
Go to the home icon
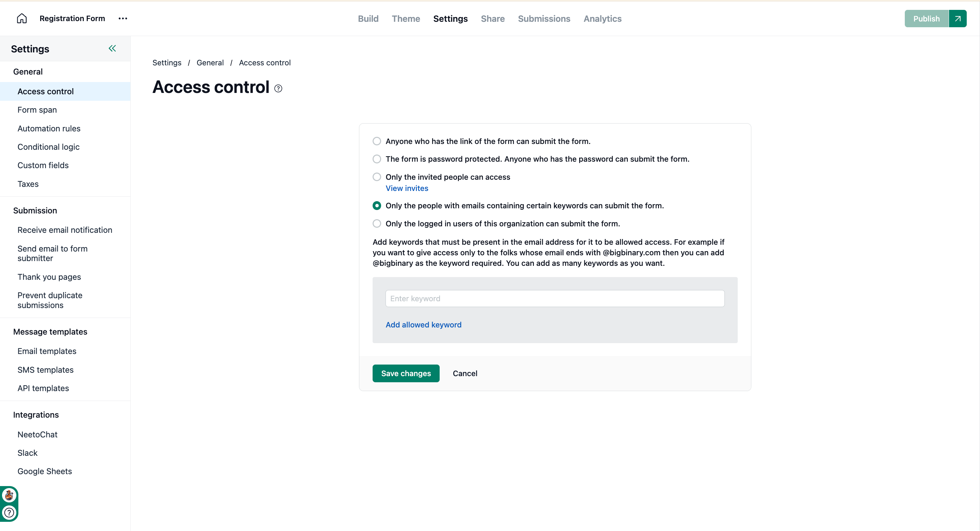[22, 18]
